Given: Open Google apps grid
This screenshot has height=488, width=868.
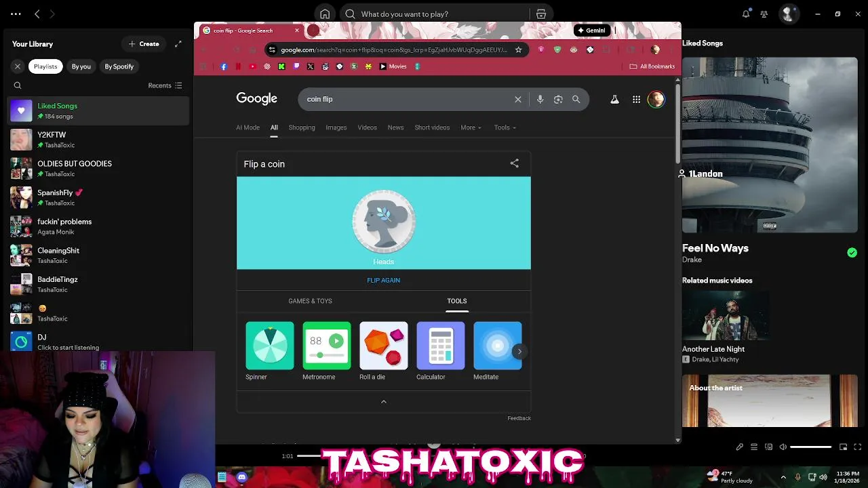Looking at the screenshot, I should click(636, 99).
